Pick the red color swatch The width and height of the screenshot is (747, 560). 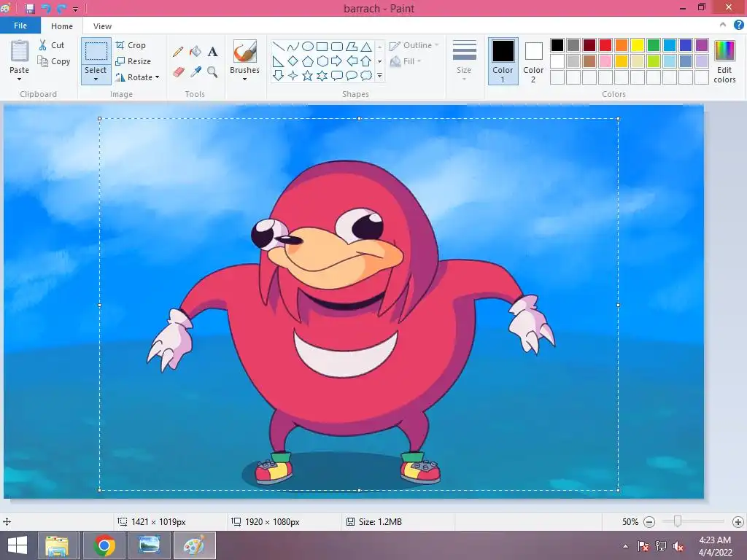pyautogui.click(x=605, y=45)
